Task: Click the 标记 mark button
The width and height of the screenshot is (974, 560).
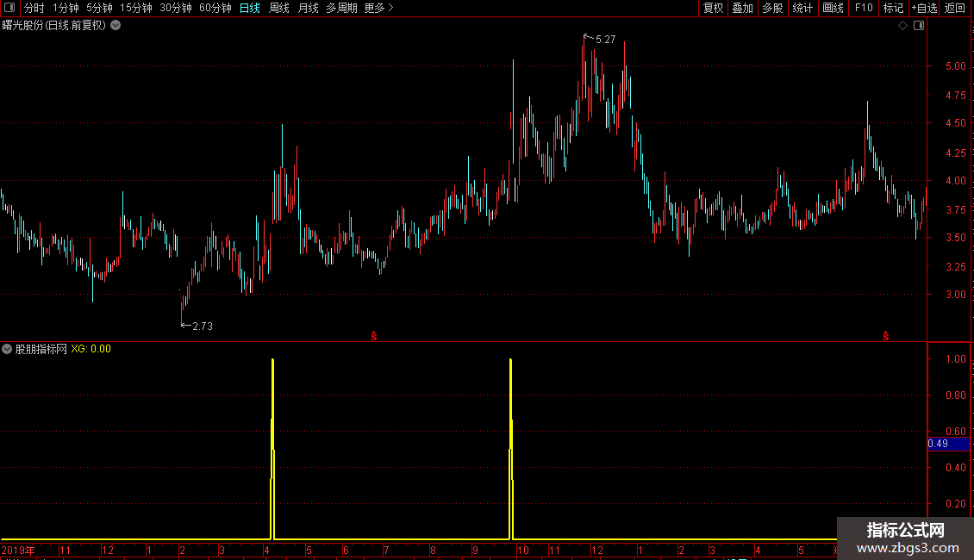Action: (893, 8)
